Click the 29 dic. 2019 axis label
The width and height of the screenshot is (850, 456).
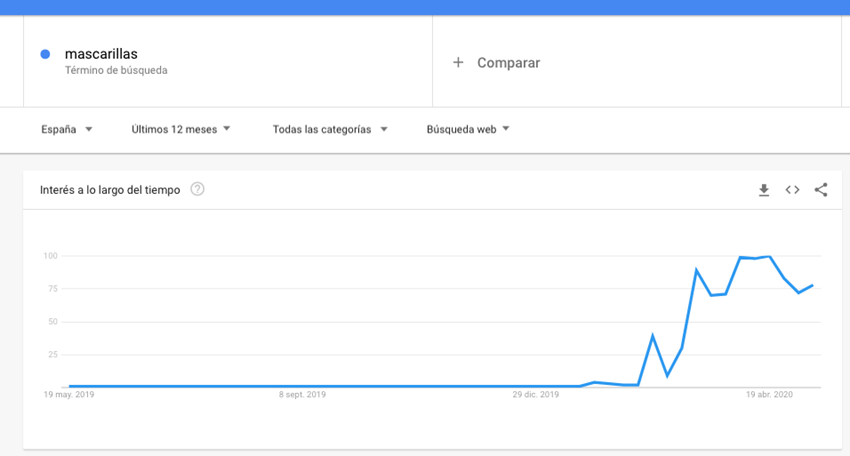pyautogui.click(x=536, y=395)
